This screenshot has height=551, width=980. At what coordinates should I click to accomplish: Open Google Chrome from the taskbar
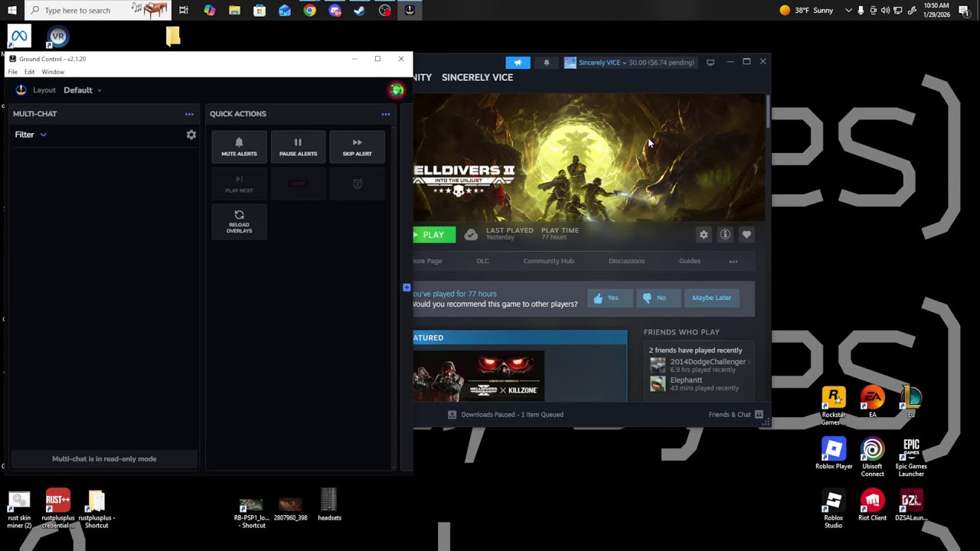tap(309, 10)
